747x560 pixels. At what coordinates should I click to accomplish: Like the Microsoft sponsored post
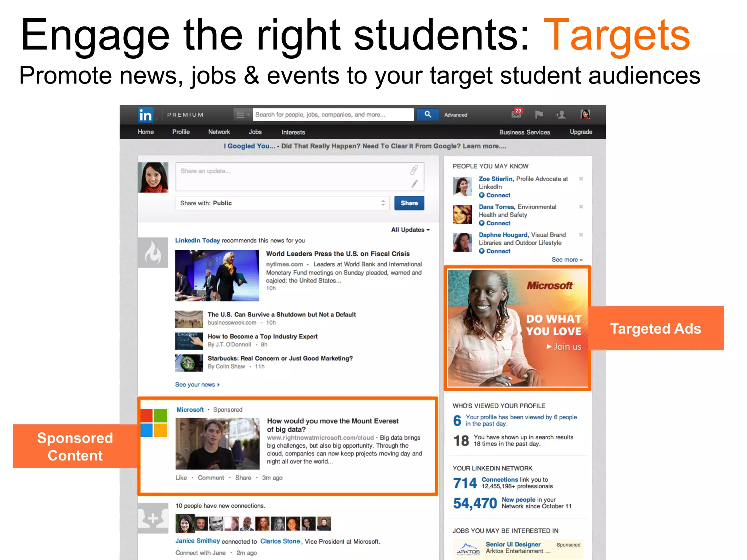[x=181, y=478]
